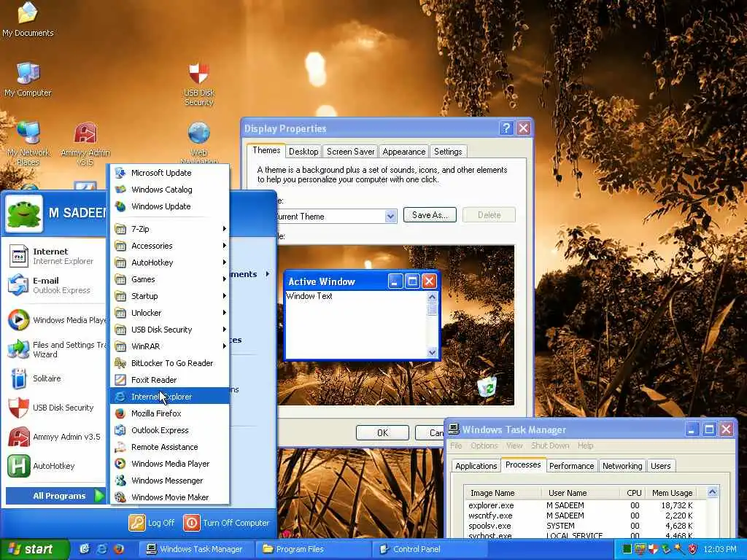Click the Remote Assistance icon
The image size is (747, 560).
coord(120,447)
